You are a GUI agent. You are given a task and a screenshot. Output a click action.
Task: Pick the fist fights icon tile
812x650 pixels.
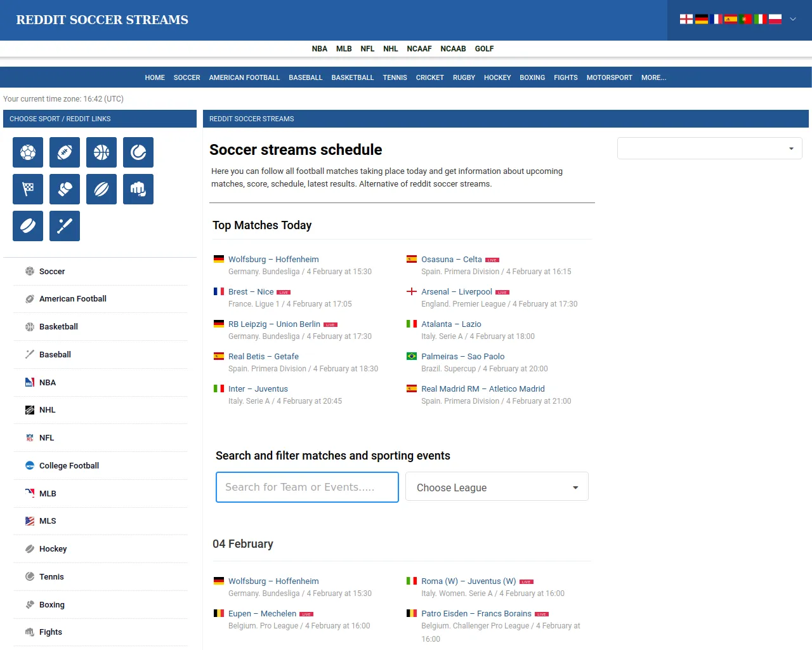138,189
